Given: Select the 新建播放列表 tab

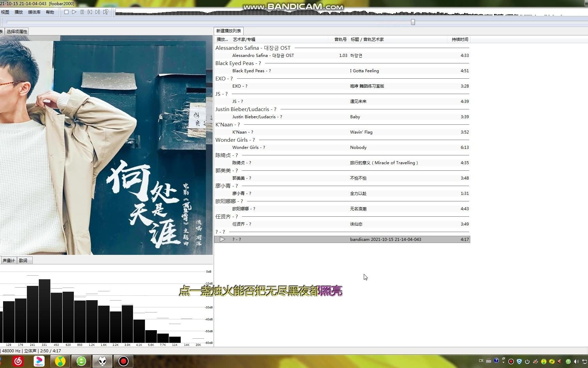Looking at the screenshot, I should point(229,31).
